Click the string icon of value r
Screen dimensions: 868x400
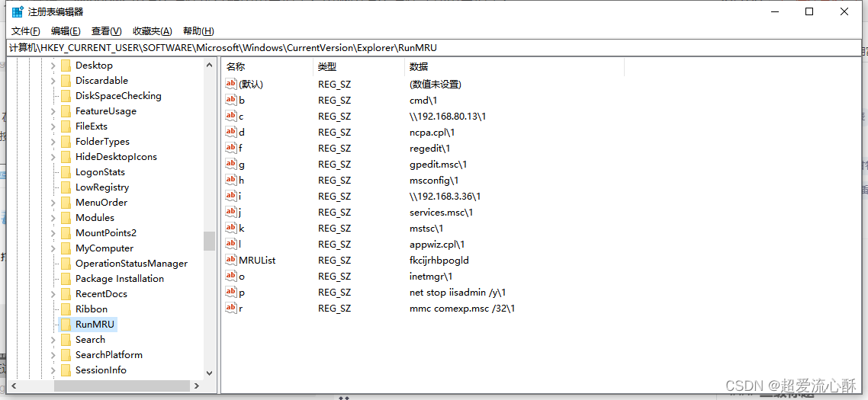(x=231, y=308)
